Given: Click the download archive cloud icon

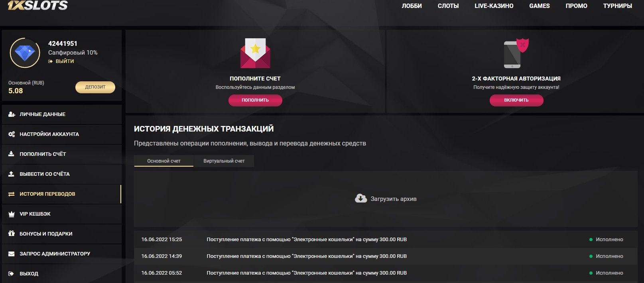Looking at the screenshot, I should [x=361, y=198].
